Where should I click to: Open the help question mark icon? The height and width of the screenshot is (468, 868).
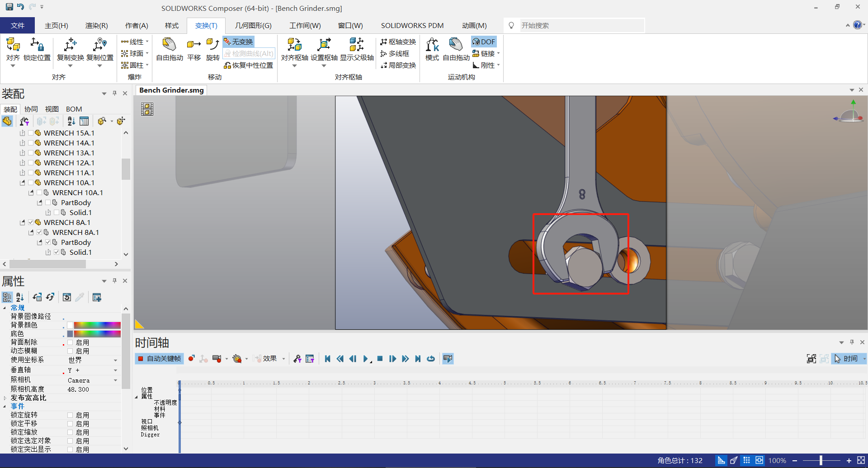point(857,25)
